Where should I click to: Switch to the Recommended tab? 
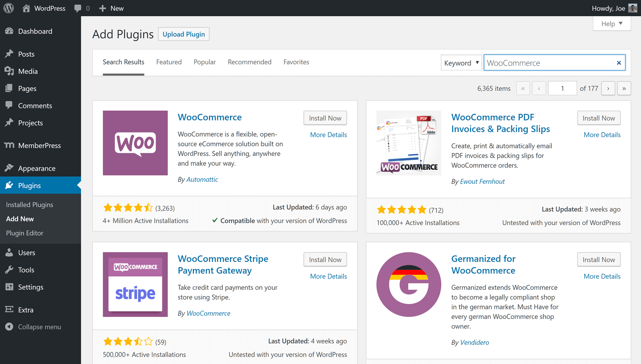tap(250, 62)
